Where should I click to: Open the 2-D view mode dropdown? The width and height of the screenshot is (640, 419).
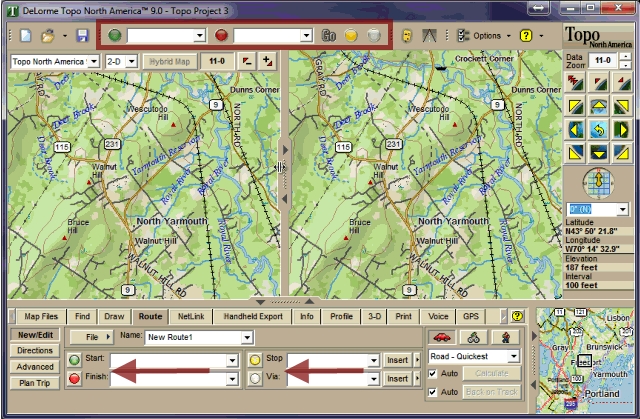coord(120,61)
